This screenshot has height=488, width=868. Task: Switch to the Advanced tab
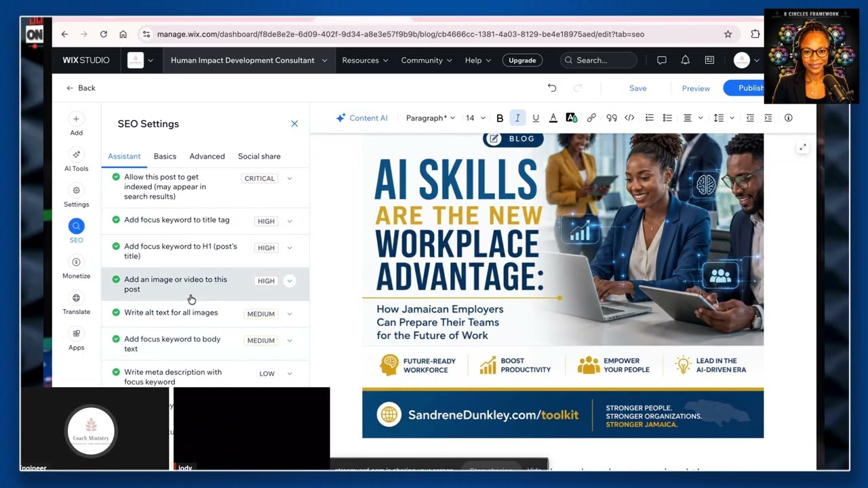pyautogui.click(x=207, y=157)
